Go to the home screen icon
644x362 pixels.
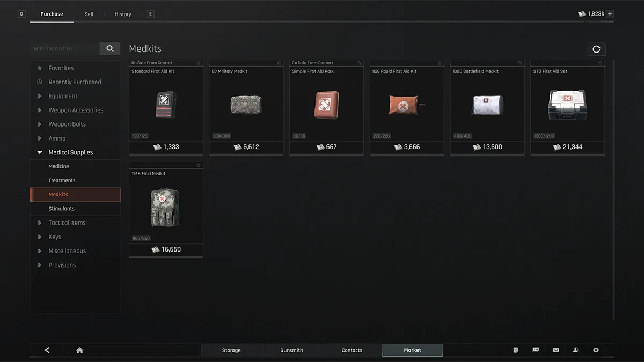(x=79, y=350)
